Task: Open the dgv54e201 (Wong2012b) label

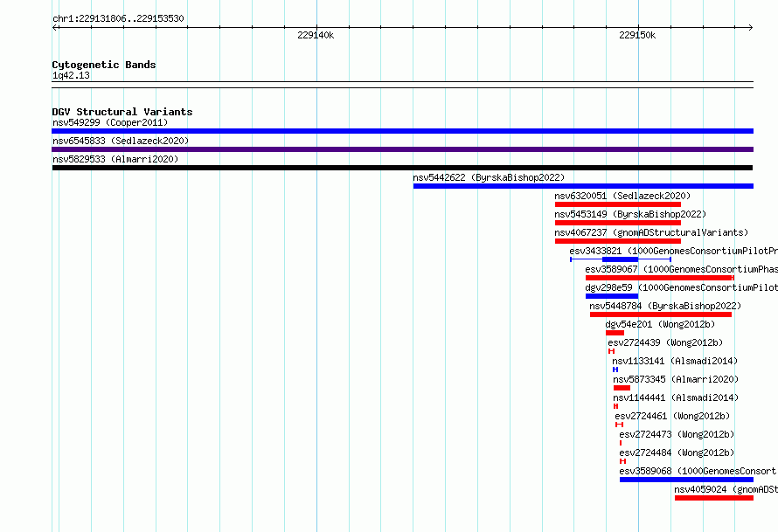Action: tap(660, 324)
